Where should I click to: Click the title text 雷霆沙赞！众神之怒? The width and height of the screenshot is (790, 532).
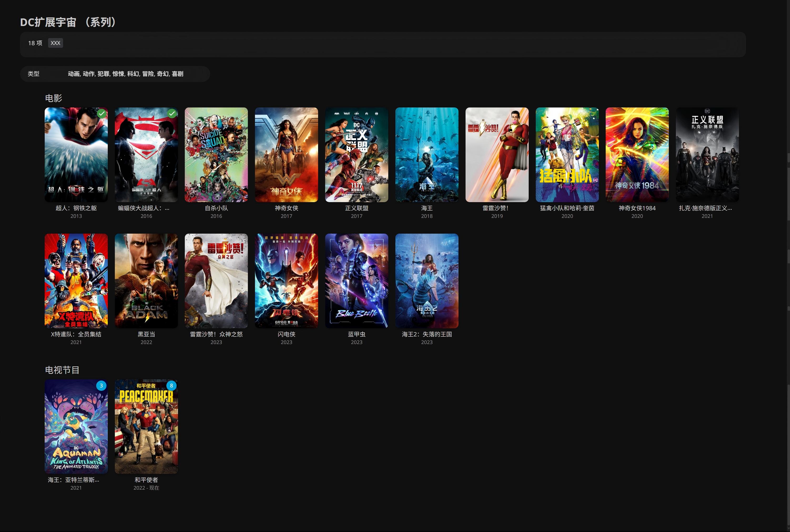216,334
